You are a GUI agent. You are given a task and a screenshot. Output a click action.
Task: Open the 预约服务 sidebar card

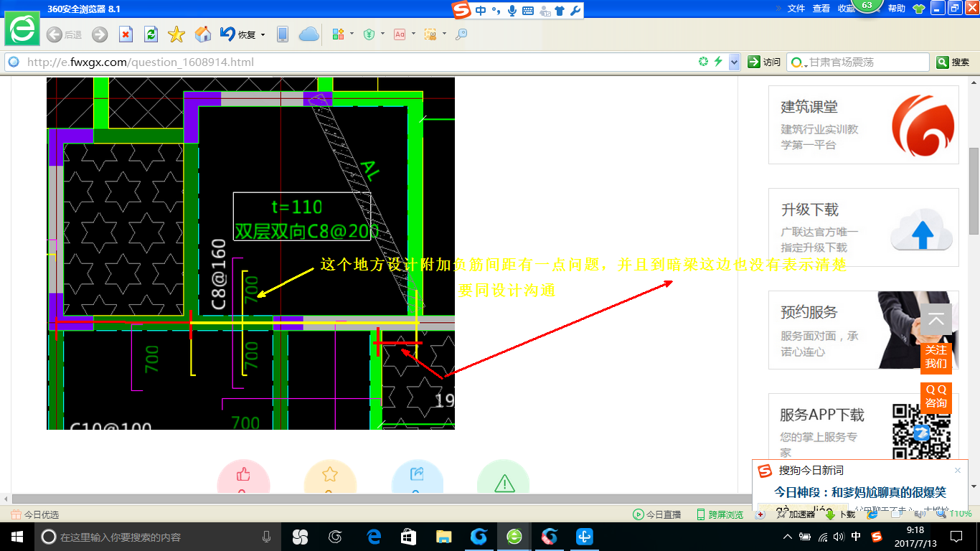point(864,330)
